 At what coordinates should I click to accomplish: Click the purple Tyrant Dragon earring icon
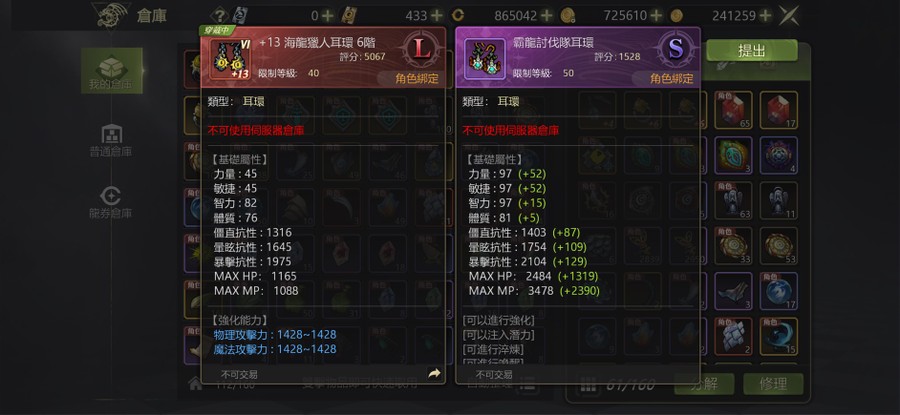click(x=484, y=59)
